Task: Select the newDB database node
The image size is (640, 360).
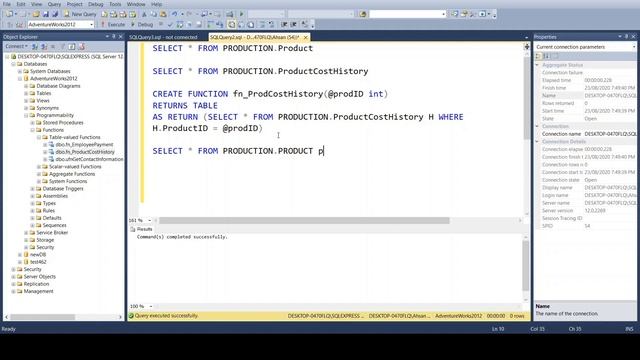Action: click(x=38, y=255)
